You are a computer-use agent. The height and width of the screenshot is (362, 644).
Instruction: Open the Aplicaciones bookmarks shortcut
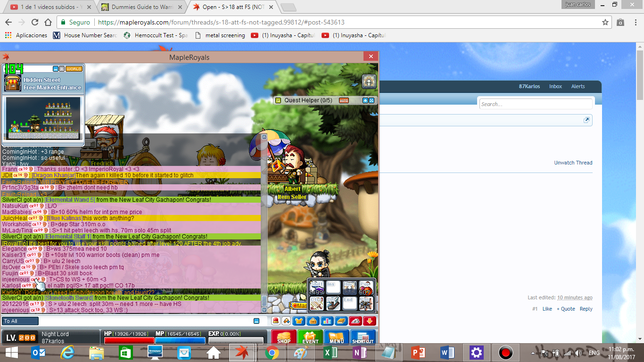26,35
